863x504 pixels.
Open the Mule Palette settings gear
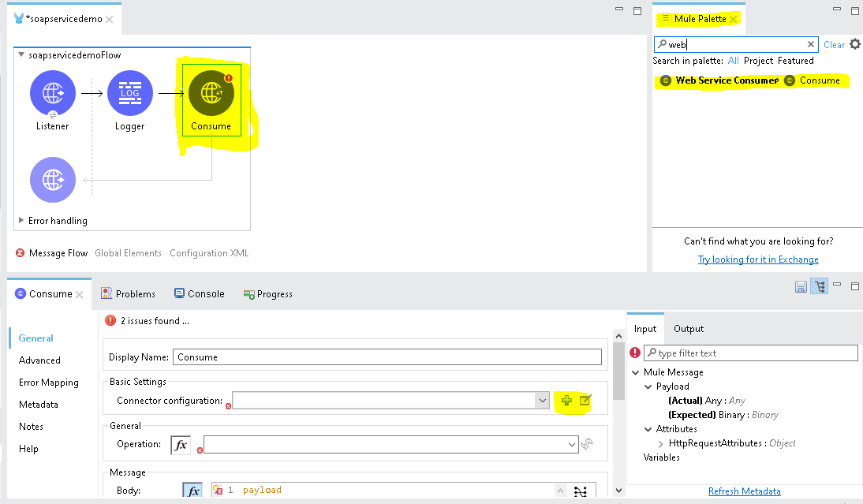click(x=854, y=45)
